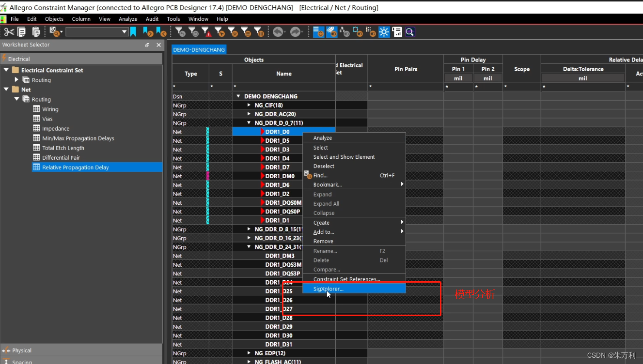Toggle the first highlighted blue toolbar icon
This screenshot has height=364, width=643.
point(318,32)
